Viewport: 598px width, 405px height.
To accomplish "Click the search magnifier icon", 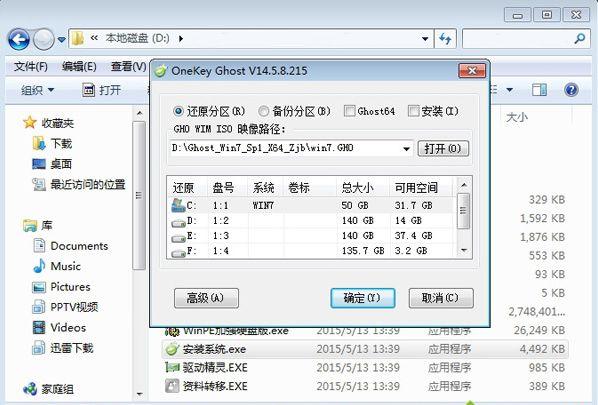I will (x=580, y=38).
